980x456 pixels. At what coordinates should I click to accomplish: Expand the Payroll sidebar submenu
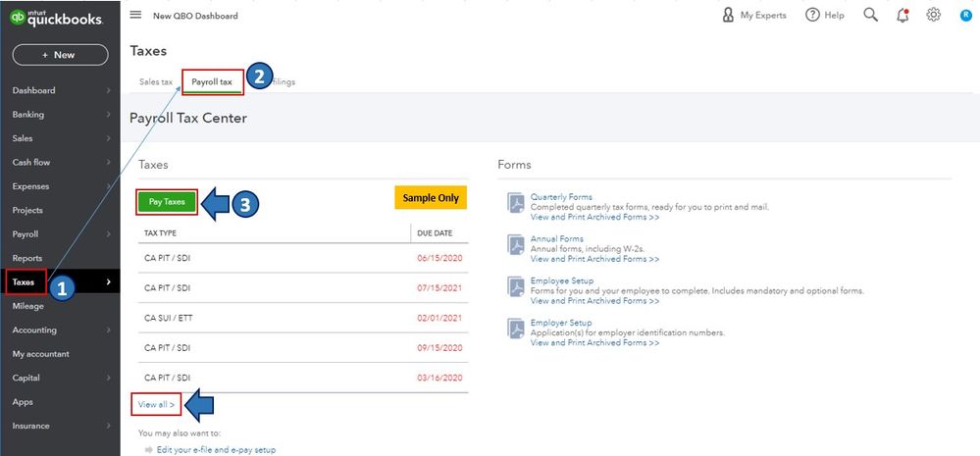tap(108, 234)
